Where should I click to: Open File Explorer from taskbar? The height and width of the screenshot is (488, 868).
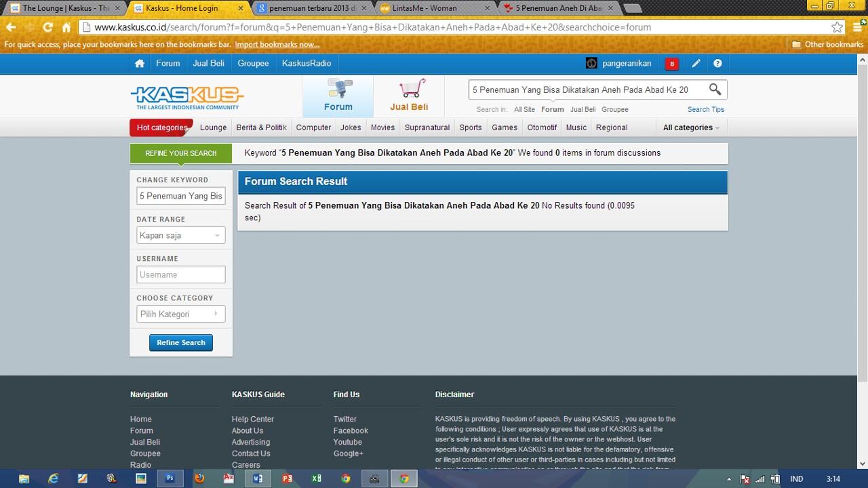(x=24, y=479)
